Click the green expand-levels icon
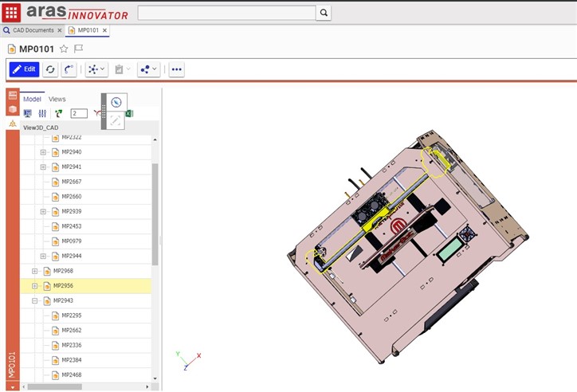Image resolution: width=577 pixels, height=392 pixels. click(x=58, y=113)
